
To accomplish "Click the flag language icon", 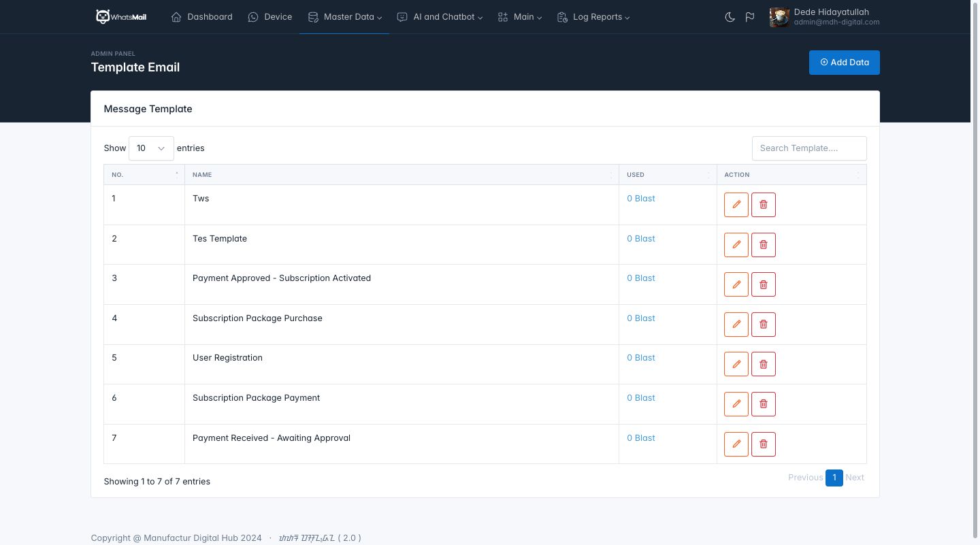I will [x=749, y=17].
